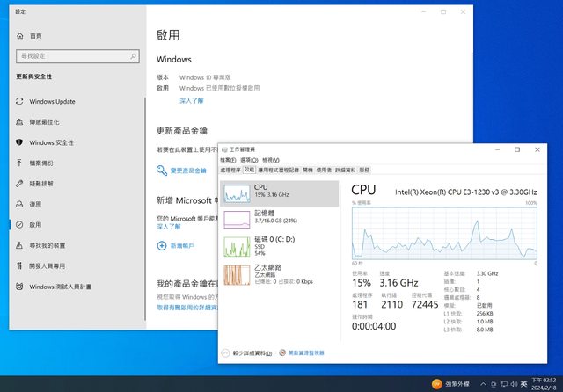Click the magnifier icon in Settings search box
This screenshot has width=563, height=392.
[133, 56]
